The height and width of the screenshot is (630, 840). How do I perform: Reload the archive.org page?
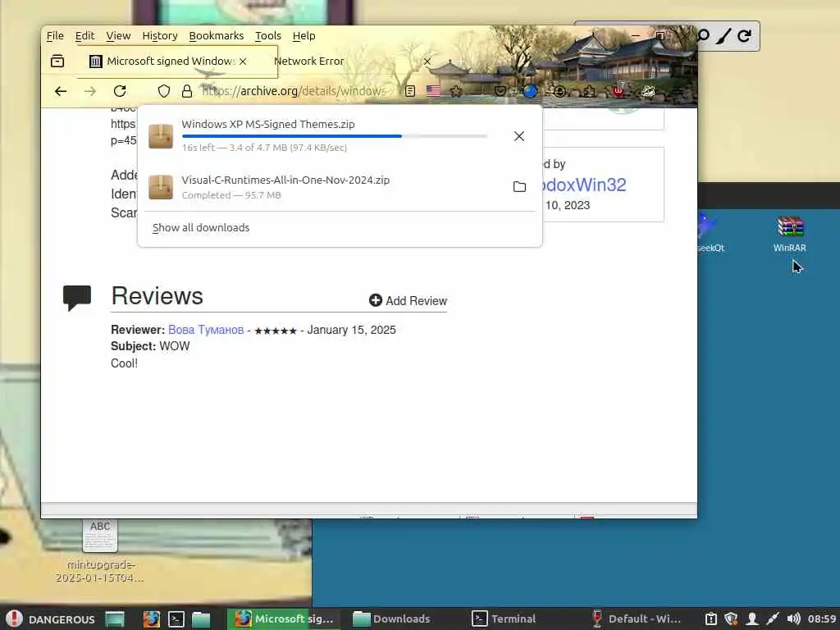click(x=120, y=91)
